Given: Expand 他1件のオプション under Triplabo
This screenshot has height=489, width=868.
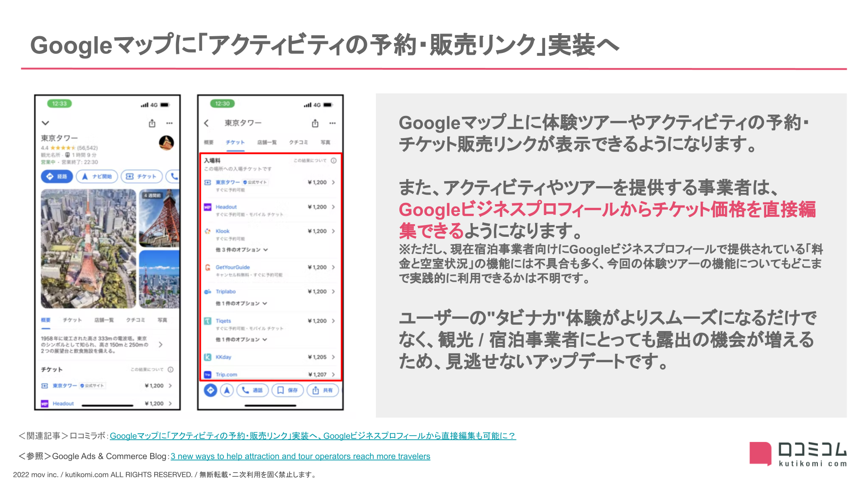Looking at the screenshot, I should [x=241, y=303].
